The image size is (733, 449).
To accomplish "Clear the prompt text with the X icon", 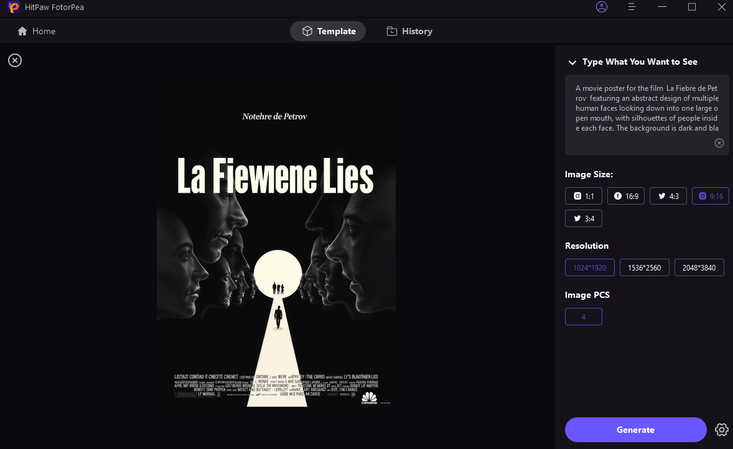I will (718, 143).
